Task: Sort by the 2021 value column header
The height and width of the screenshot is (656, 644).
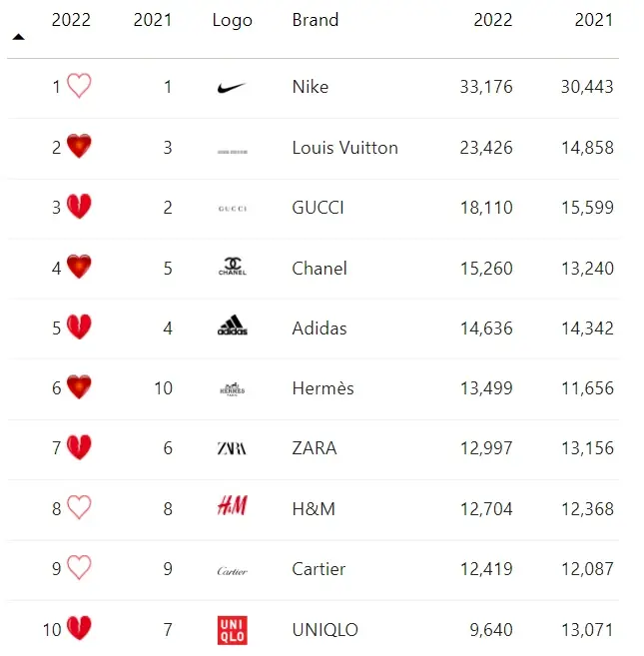Action: tap(594, 20)
